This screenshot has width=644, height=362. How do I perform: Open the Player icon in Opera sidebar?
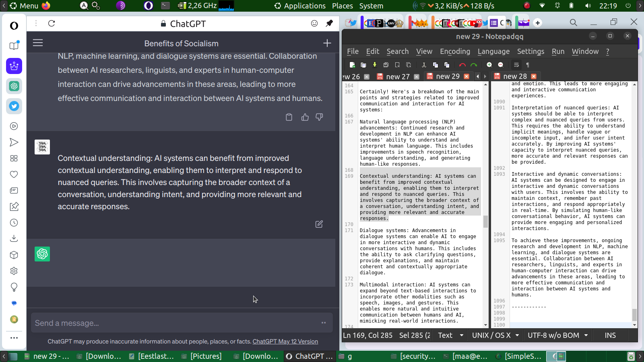click(14, 126)
